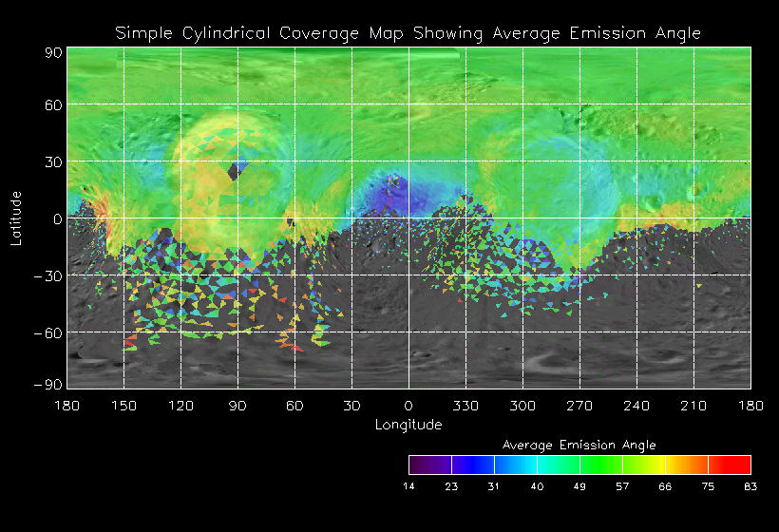The height and width of the screenshot is (532, 779).
Task: Click the 330 longitude tick label
Action: 465,406
